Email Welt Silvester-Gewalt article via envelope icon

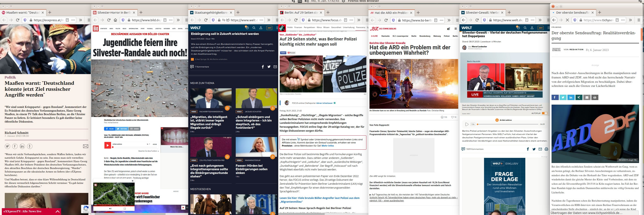point(540,149)
